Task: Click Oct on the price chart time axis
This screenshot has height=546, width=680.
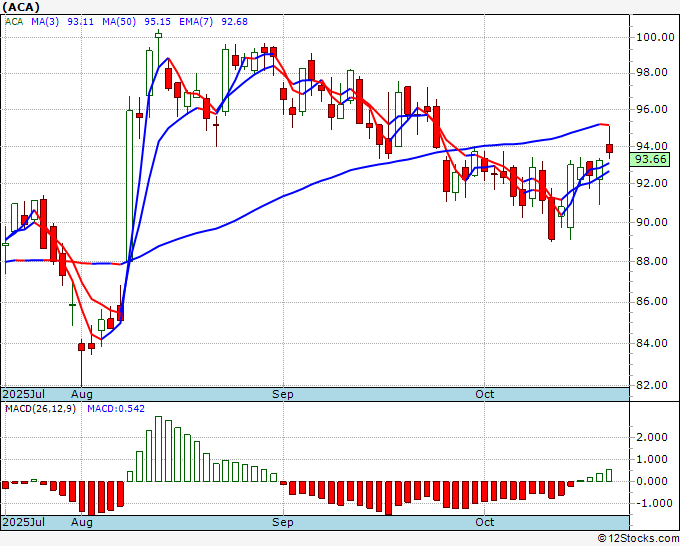Action: (x=484, y=394)
